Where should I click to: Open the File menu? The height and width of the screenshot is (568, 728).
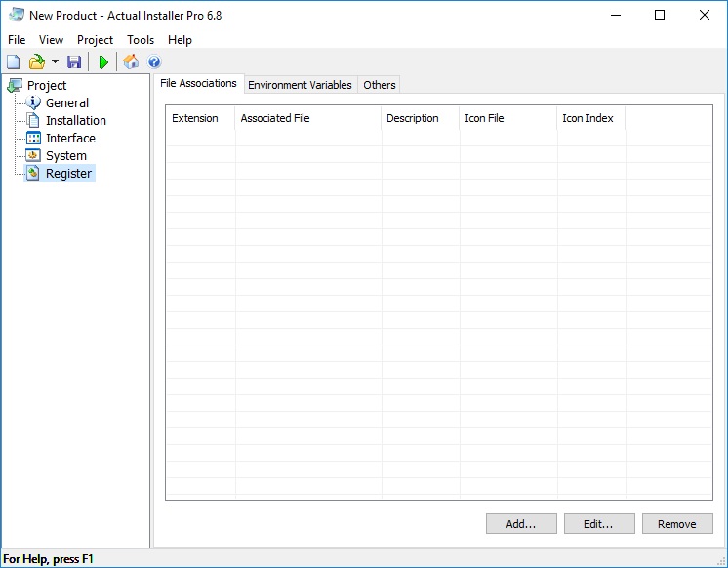pyautogui.click(x=17, y=40)
